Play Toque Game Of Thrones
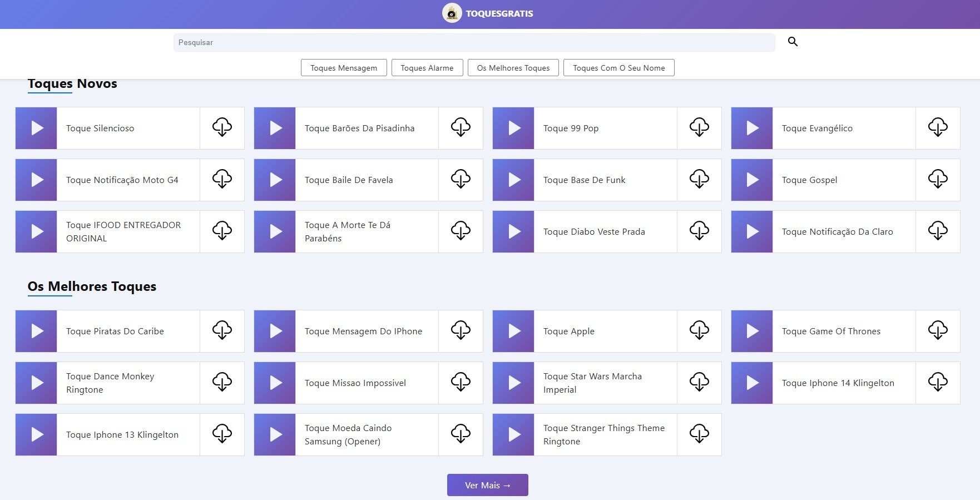This screenshot has width=980, height=500. click(752, 331)
